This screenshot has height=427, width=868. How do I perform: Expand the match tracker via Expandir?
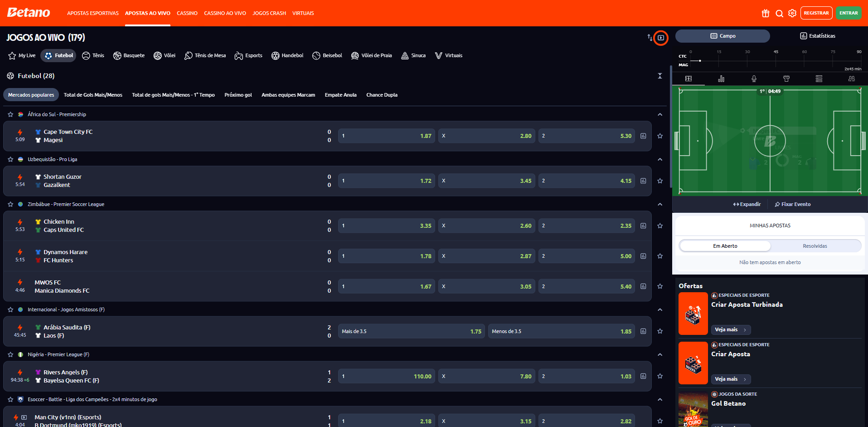747,204
